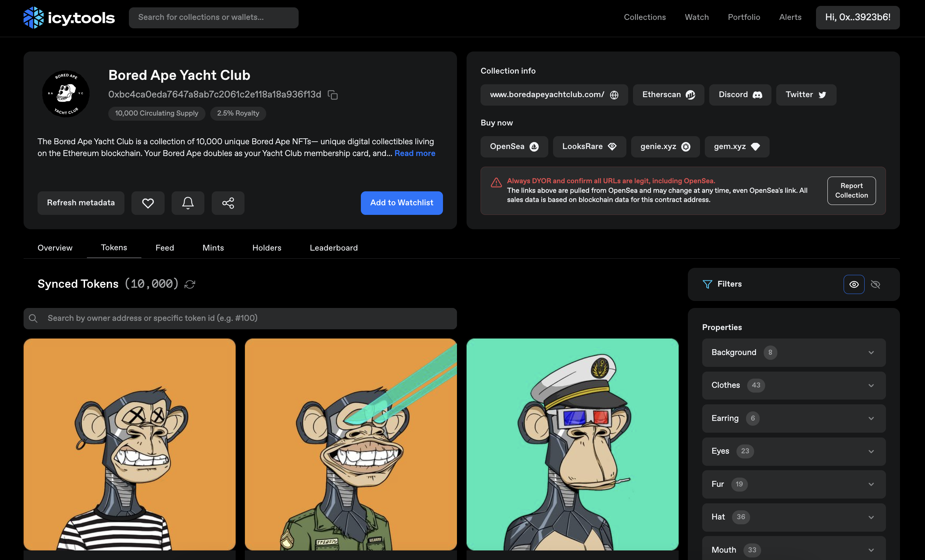Open the captain-hat ape token thumbnail
The height and width of the screenshot is (560, 925).
point(572,444)
